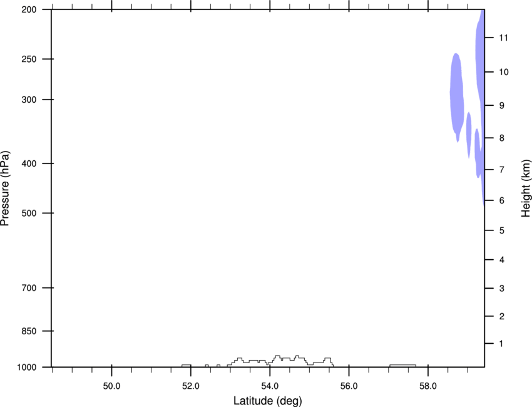Click the 3 km height tick label
Screen dimensions: 532x407
pyautogui.click(x=502, y=289)
